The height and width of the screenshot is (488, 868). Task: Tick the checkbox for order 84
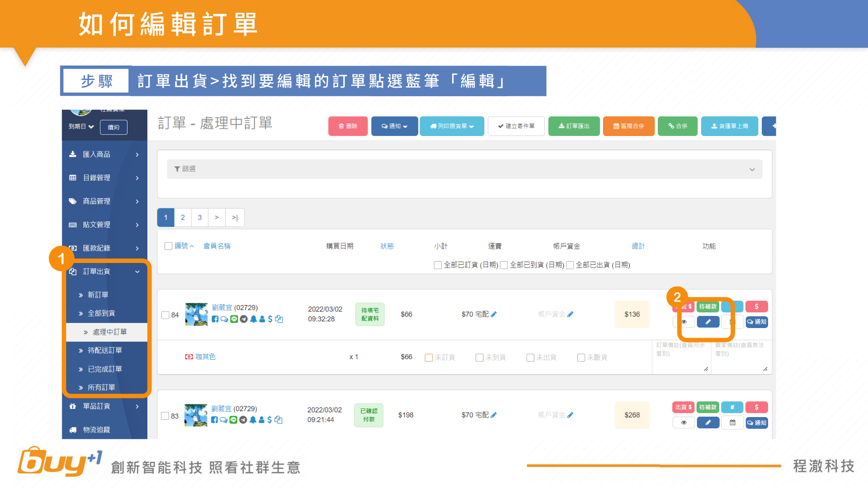coord(165,315)
